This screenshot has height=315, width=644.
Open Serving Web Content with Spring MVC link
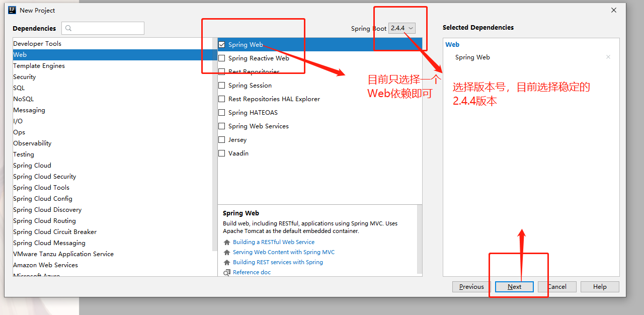coord(284,252)
